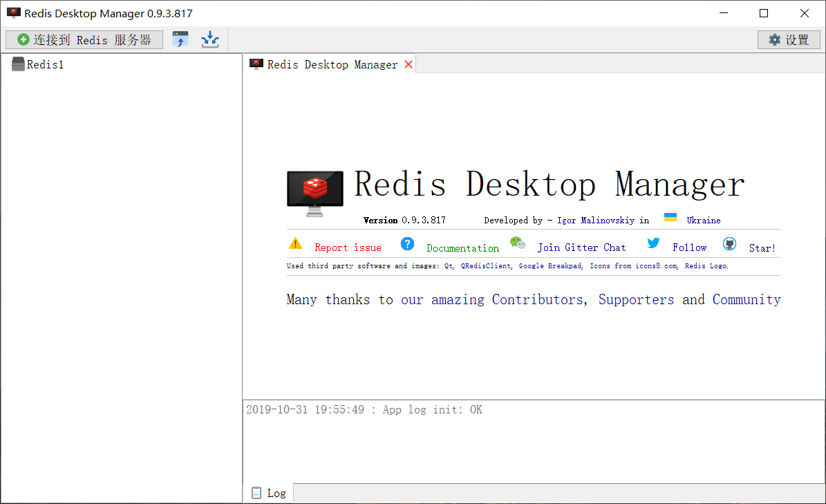
Task: Click the green plus connect icon
Action: click(x=24, y=39)
